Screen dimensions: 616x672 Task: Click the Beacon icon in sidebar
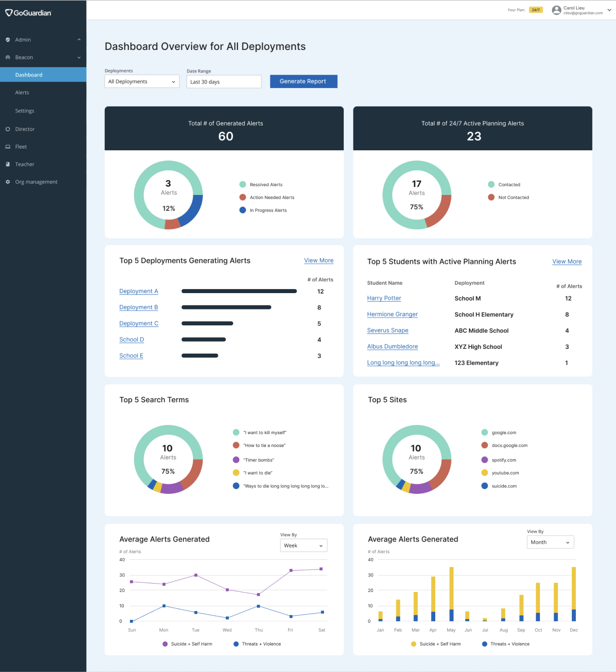[x=8, y=57]
